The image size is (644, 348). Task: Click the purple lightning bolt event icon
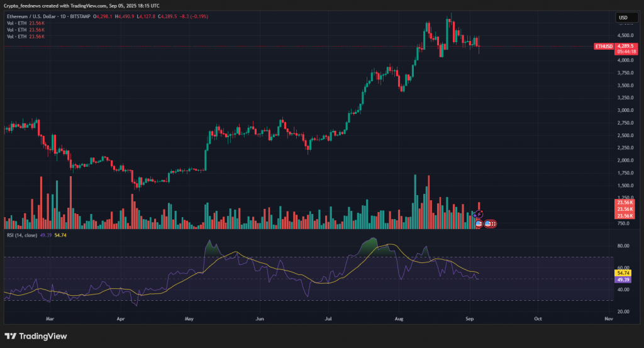(479, 215)
